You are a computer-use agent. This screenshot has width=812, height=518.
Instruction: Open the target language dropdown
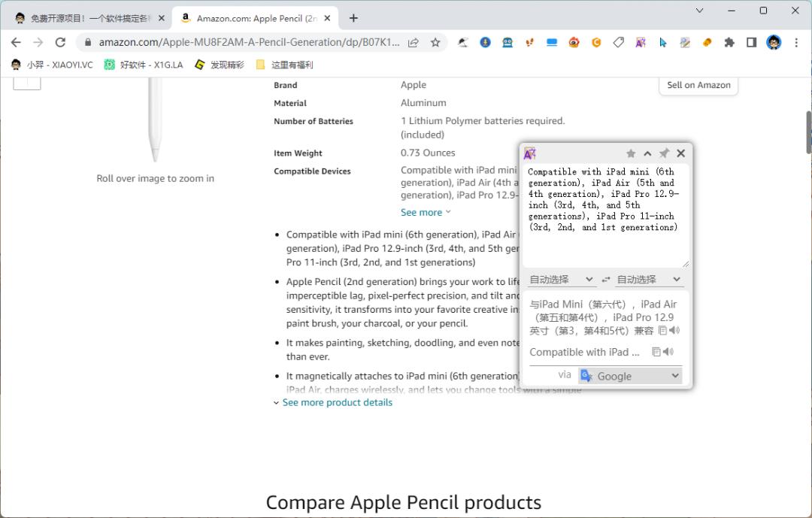(x=649, y=280)
